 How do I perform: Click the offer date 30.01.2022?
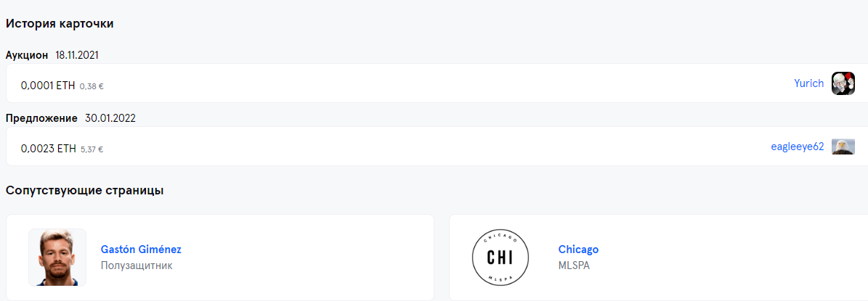tap(110, 118)
